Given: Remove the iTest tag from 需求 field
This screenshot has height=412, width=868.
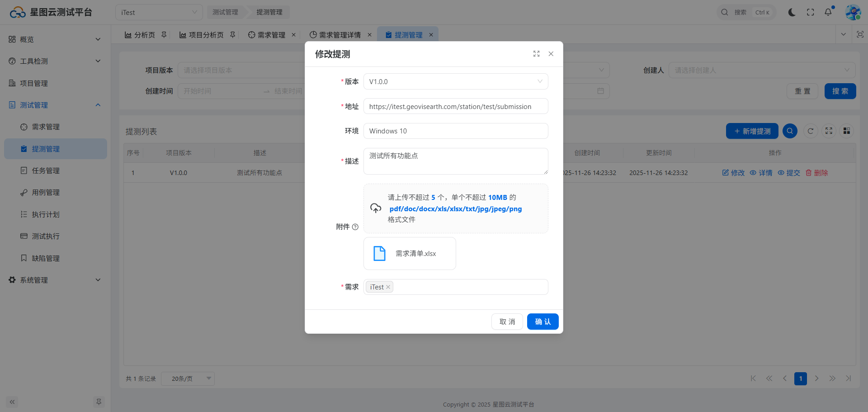Looking at the screenshot, I should coord(388,287).
